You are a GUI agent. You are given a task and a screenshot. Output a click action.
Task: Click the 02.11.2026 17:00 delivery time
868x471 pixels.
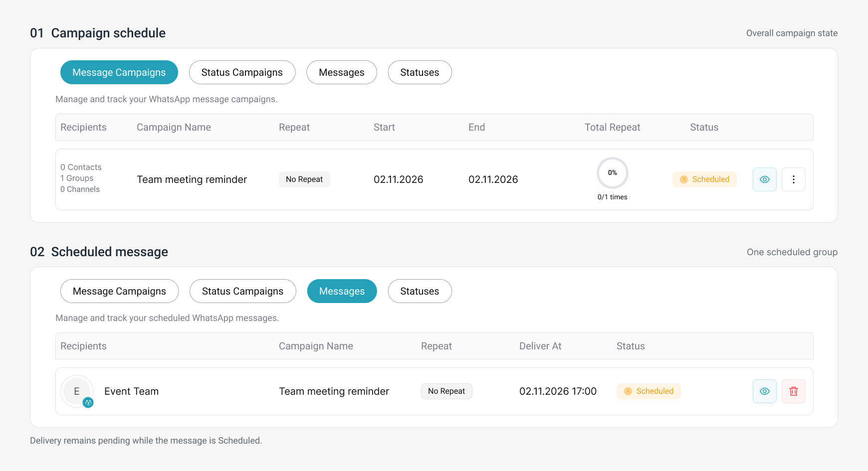tap(558, 391)
